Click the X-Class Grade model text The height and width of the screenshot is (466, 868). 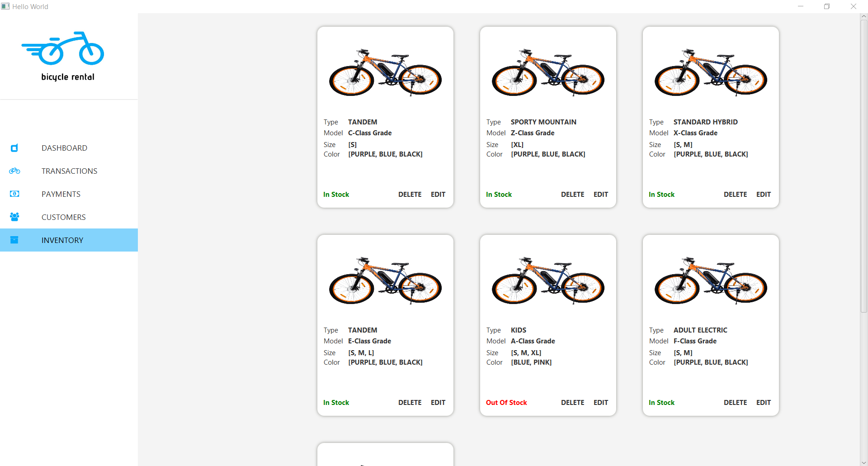click(695, 133)
